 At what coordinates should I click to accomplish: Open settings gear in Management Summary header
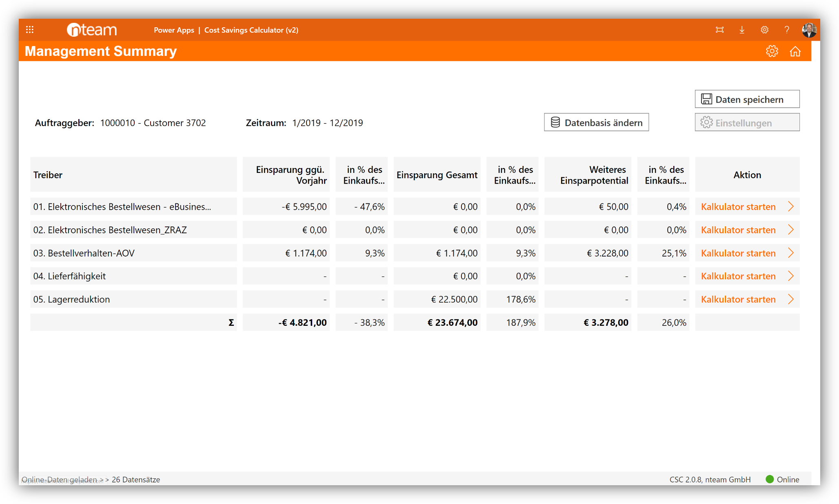coord(772,51)
